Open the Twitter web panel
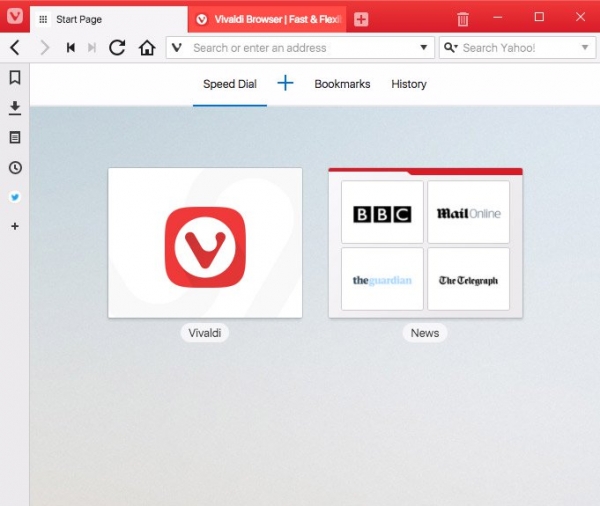The width and height of the screenshot is (600, 506). coord(15,197)
